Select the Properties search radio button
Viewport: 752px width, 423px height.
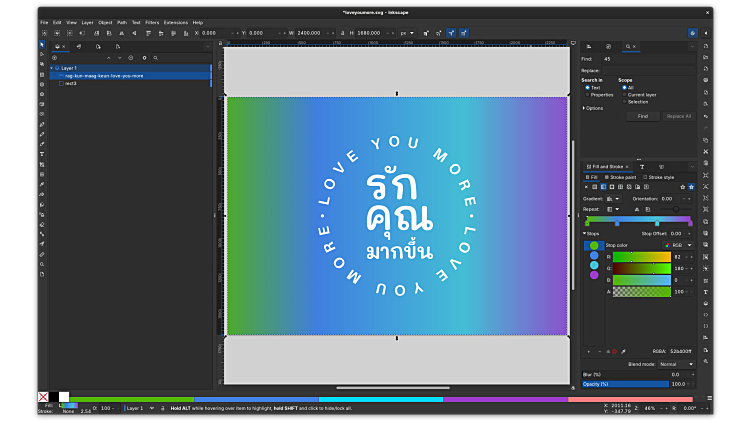586,95
